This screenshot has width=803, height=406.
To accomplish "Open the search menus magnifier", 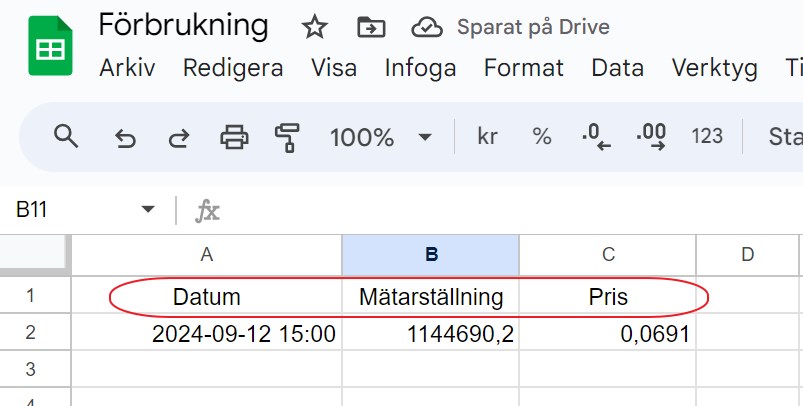I will click(x=66, y=137).
